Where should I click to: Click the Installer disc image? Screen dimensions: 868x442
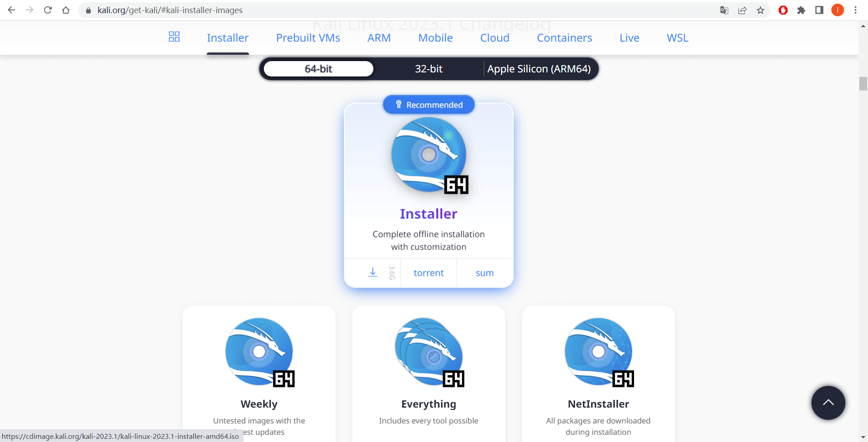pos(429,155)
